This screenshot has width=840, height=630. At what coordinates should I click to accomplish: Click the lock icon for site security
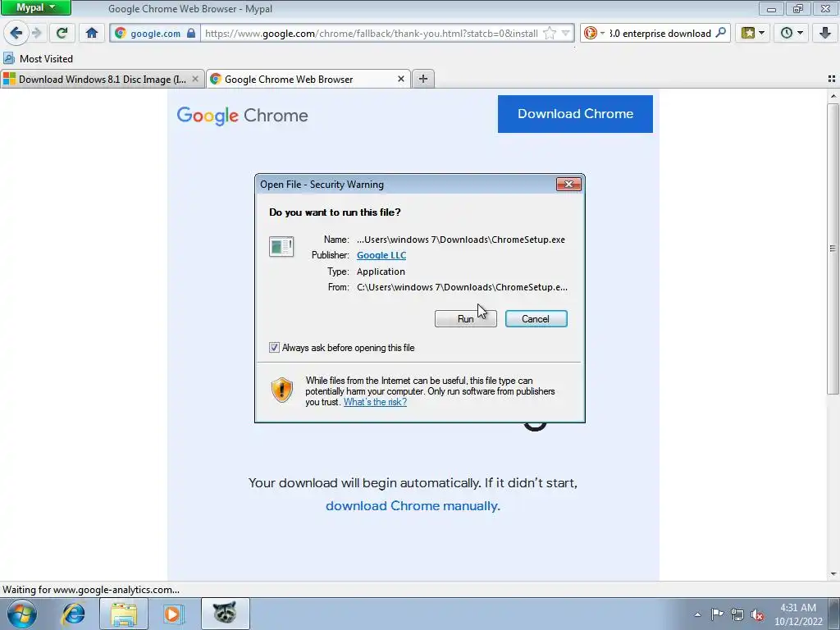[x=190, y=33]
